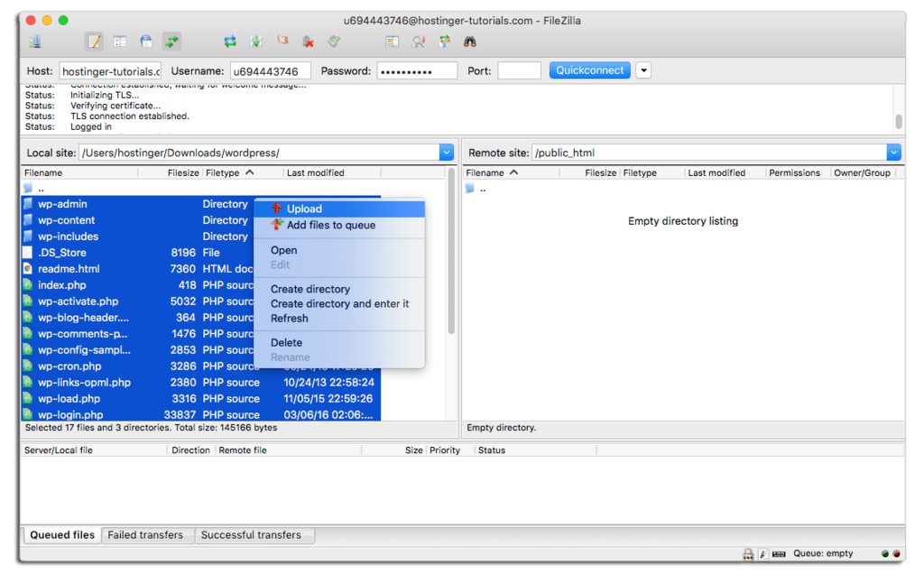924x575 pixels.
Task: Click into the Host field
Action: [110, 71]
